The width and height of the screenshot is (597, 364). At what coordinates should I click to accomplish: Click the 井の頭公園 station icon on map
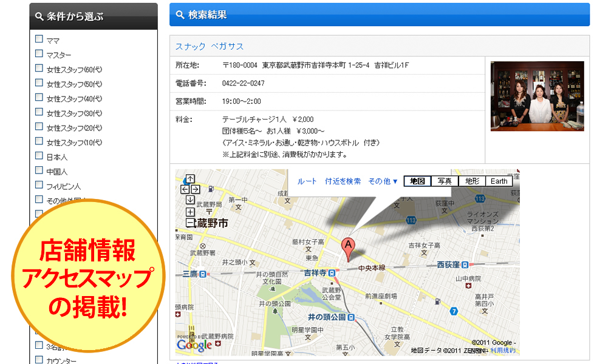pos(351,317)
